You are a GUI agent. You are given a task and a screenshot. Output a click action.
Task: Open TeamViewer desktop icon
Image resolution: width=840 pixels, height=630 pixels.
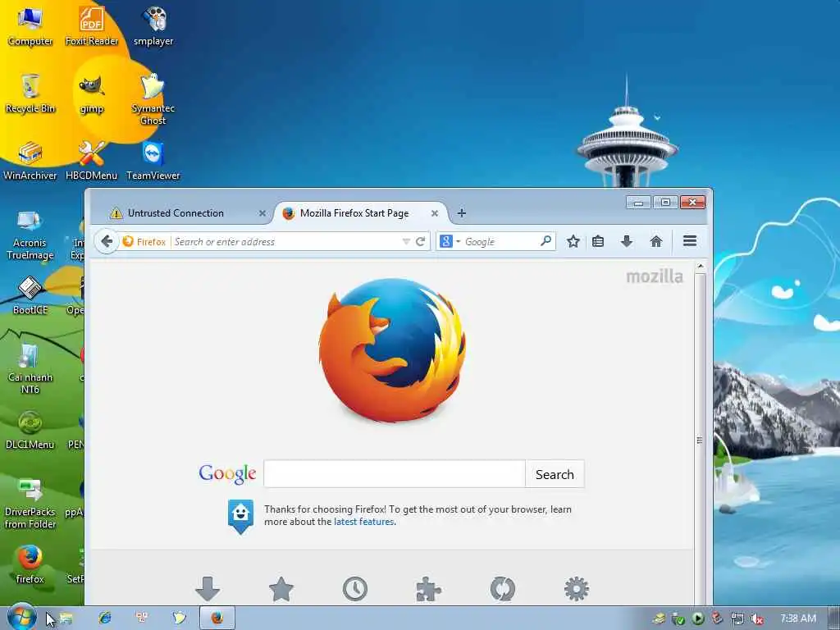click(153, 161)
